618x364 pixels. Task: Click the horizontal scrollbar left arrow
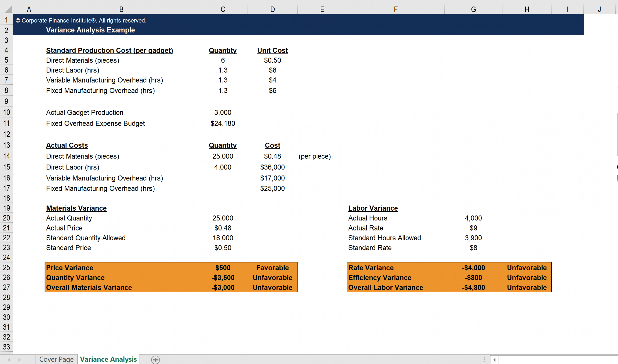[x=494, y=360]
